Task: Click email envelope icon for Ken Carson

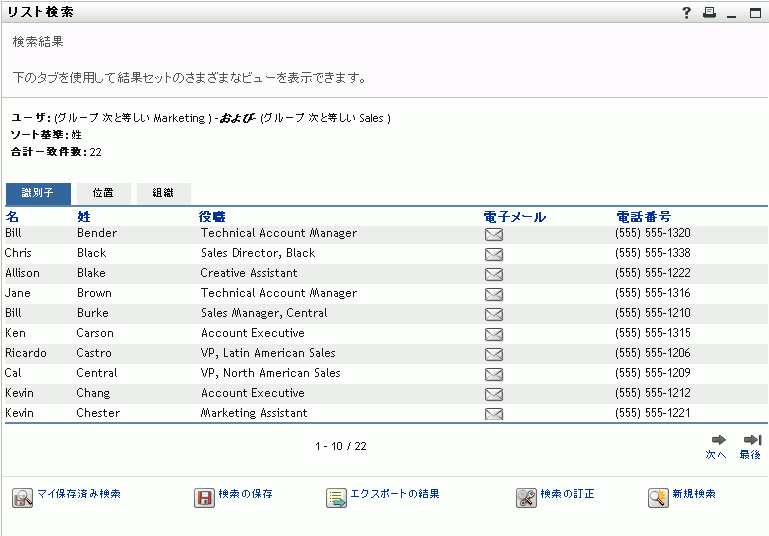Action: coord(494,334)
